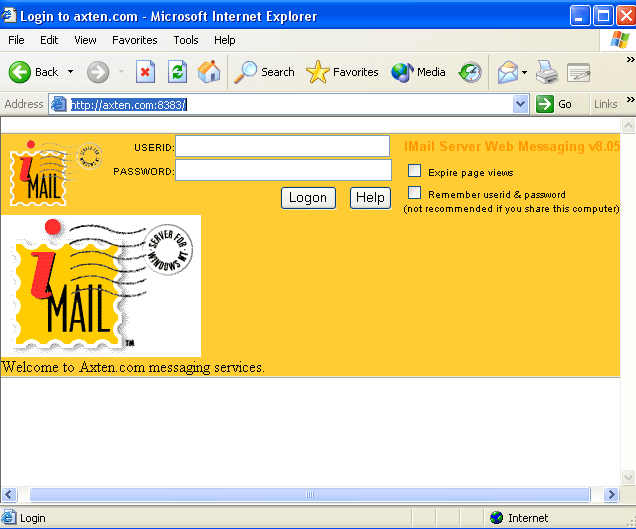Click the 'not recommended if you share' note
The image size is (636, 529).
tap(511, 209)
